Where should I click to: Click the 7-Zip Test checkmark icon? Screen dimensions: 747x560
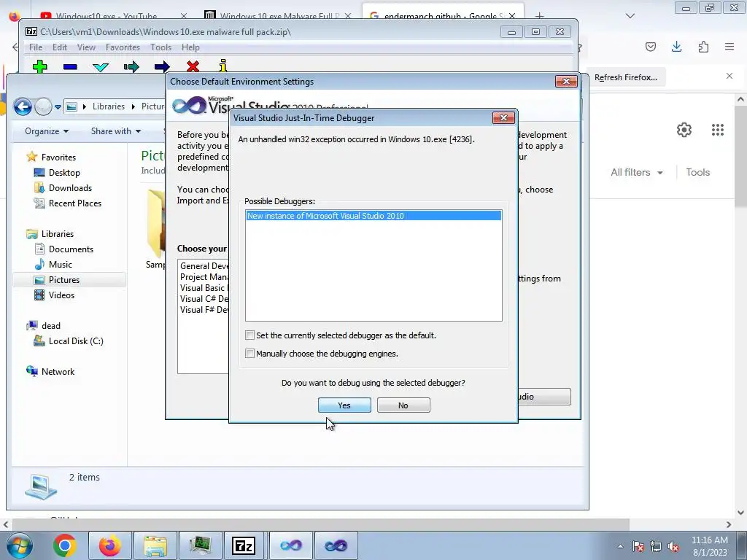pyautogui.click(x=101, y=67)
